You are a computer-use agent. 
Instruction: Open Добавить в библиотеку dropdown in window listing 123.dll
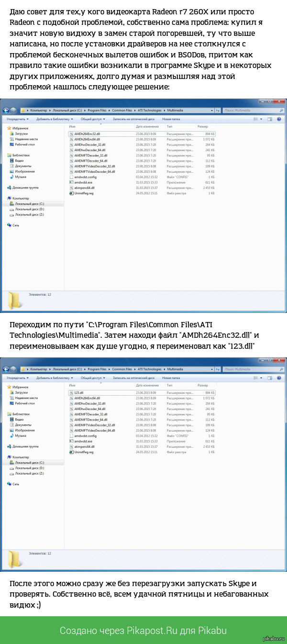pyautogui.click(x=54, y=378)
